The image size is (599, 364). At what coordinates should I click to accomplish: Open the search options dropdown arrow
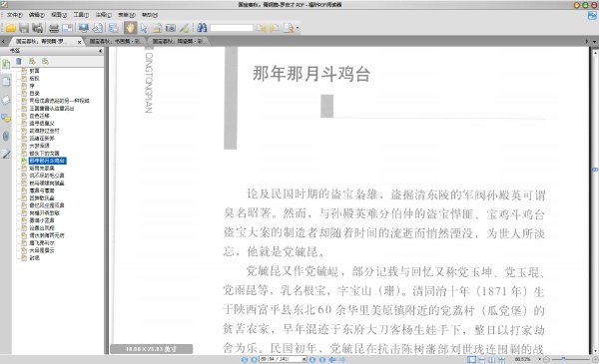coord(298,28)
